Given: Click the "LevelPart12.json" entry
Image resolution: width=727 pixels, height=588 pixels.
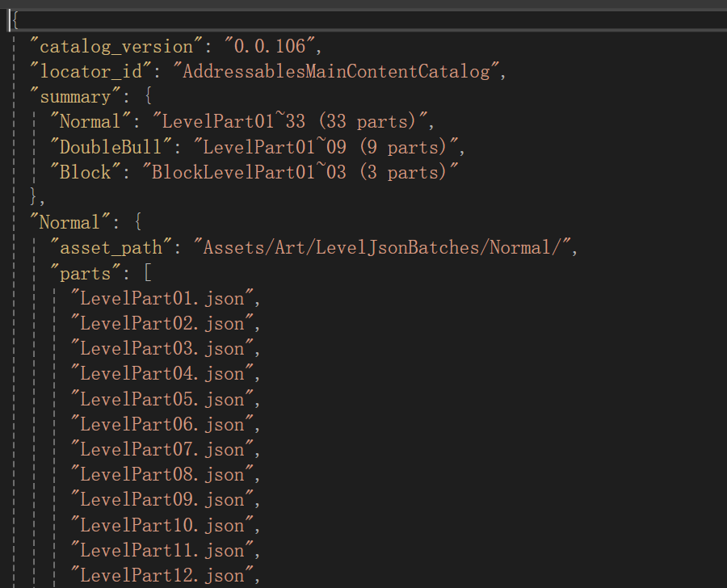Looking at the screenshot, I should point(162,575).
